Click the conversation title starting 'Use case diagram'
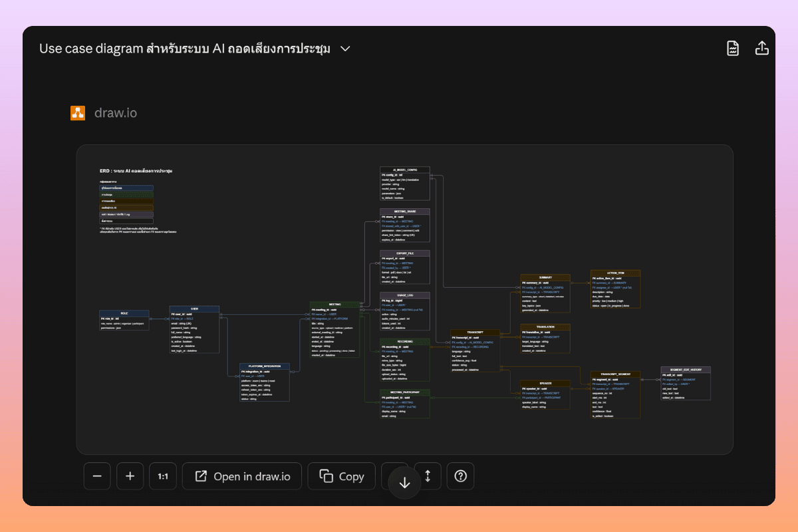 click(185, 49)
